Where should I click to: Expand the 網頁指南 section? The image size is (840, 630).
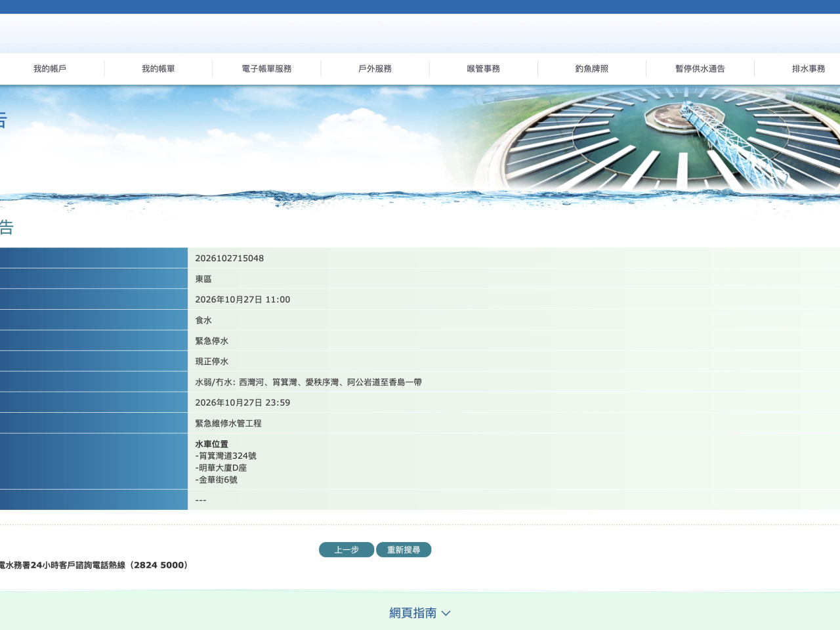click(420, 613)
